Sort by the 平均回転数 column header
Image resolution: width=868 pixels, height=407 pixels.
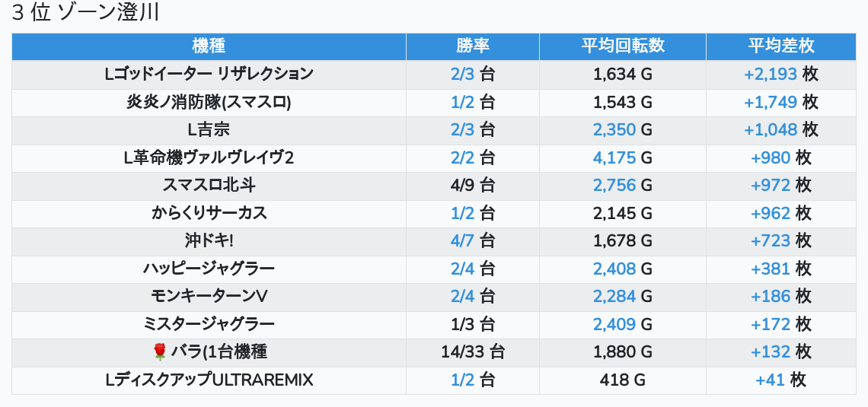pos(623,46)
